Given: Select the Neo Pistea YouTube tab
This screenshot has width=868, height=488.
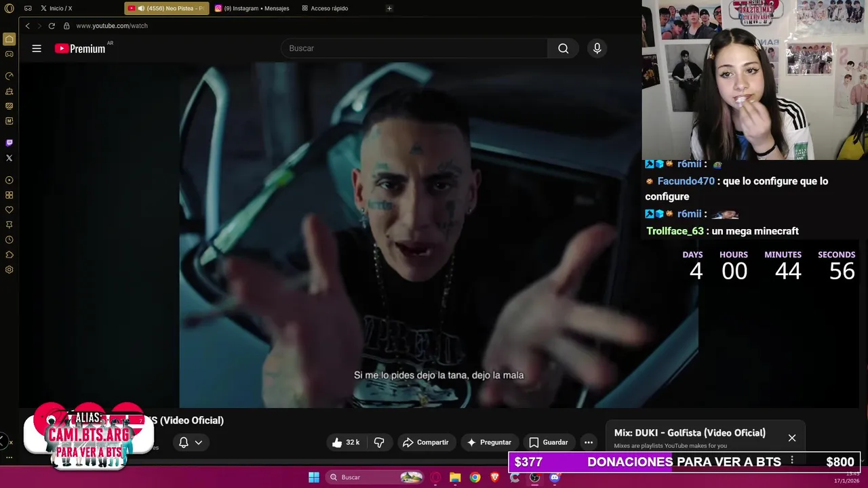Looking at the screenshot, I should pos(167,8).
